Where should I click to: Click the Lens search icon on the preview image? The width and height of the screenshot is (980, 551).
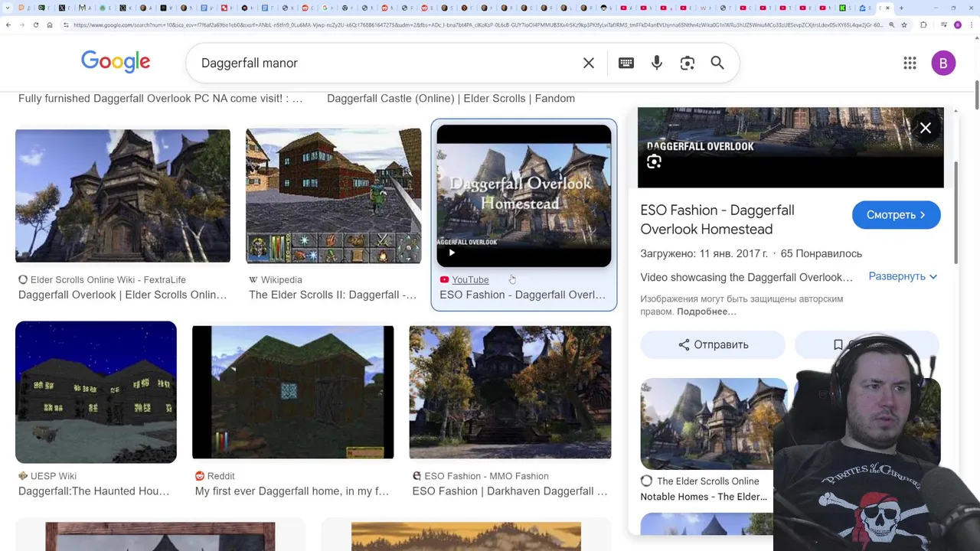[x=654, y=161]
